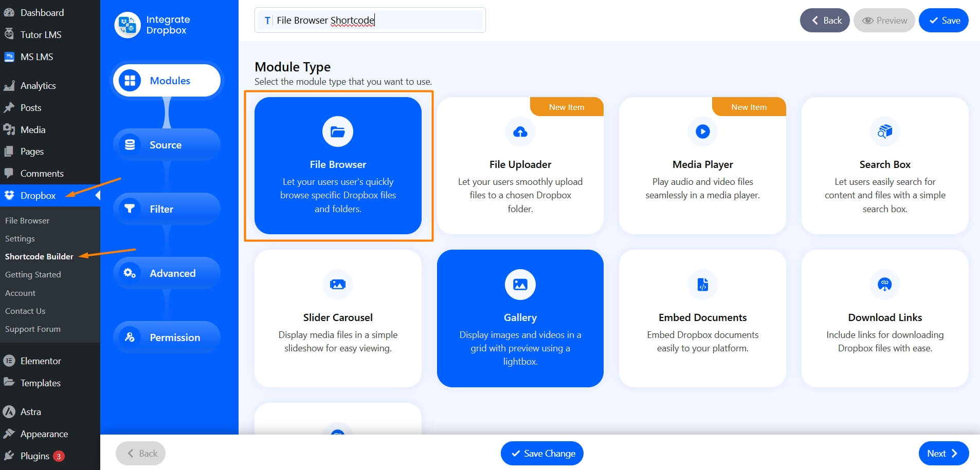Click the Slider Carousel image icon
Viewport: 980px width, 470px height.
click(338, 284)
